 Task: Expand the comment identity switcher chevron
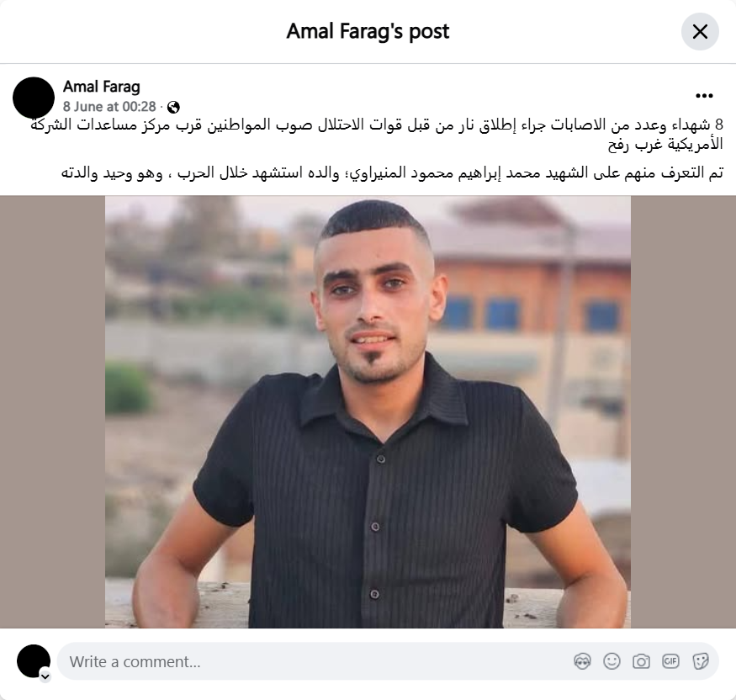pyautogui.click(x=45, y=676)
